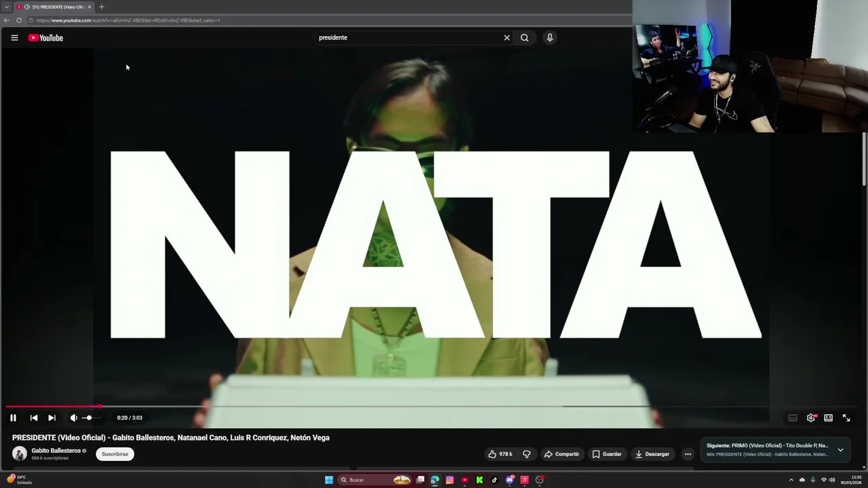Click the Siguiente: PRIMO next-up title
Viewport: 868px width, 488px height.
(x=767, y=446)
